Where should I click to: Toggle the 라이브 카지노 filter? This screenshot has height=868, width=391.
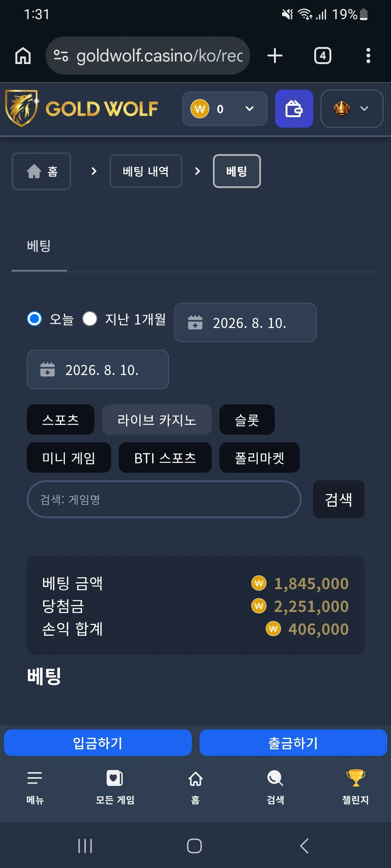click(157, 420)
